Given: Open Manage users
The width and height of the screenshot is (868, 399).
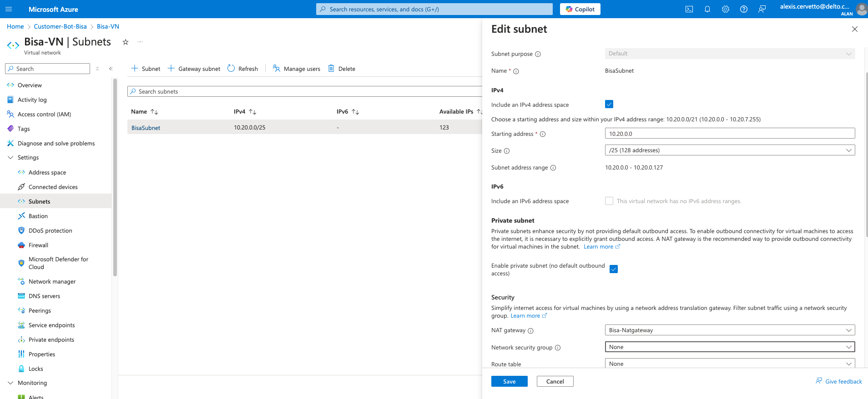Looking at the screenshot, I should pos(297,69).
